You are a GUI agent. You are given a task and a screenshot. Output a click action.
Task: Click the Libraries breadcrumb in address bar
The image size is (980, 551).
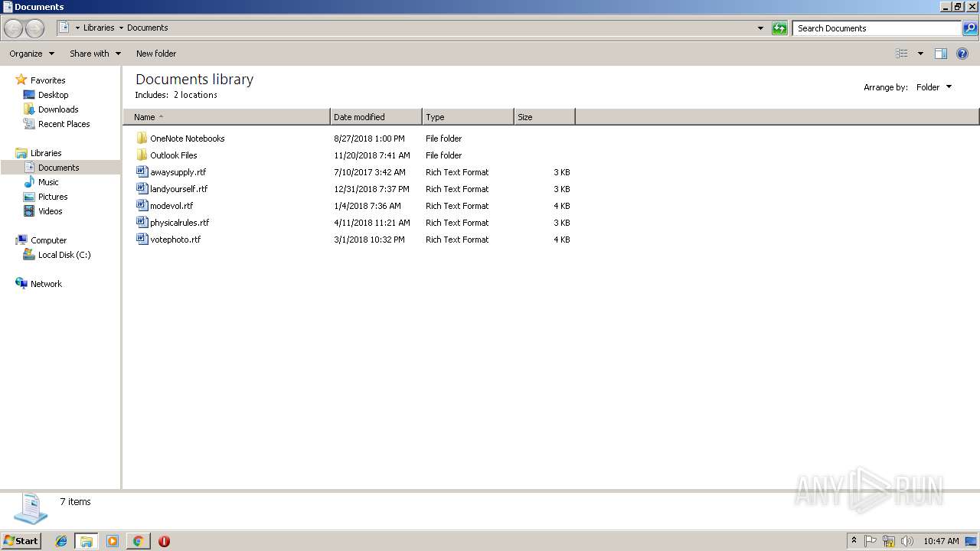click(99, 28)
